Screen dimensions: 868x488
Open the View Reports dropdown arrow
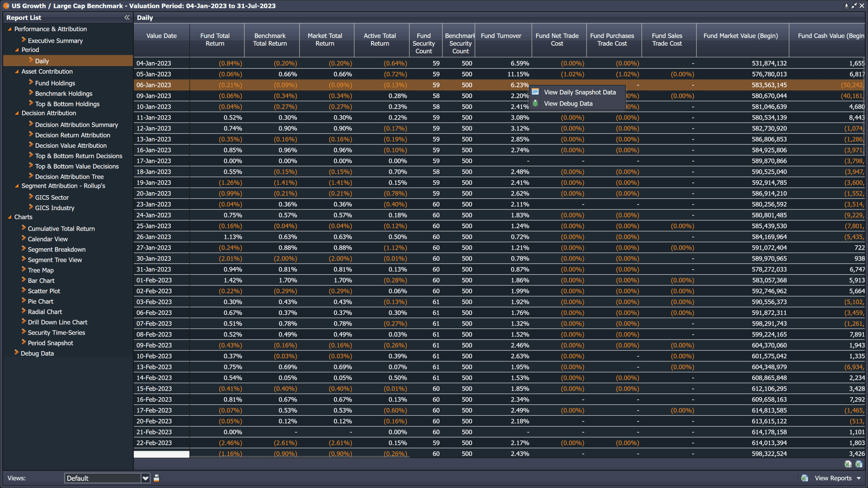click(x=859, y=478)
